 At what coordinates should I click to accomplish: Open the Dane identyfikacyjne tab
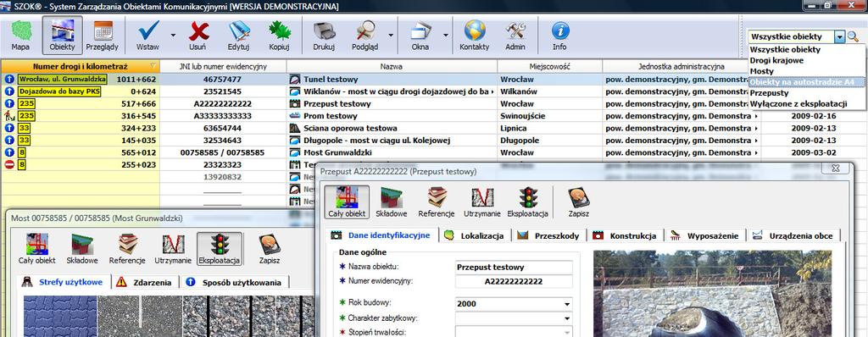pyautogui.click(x=382, y=235)
